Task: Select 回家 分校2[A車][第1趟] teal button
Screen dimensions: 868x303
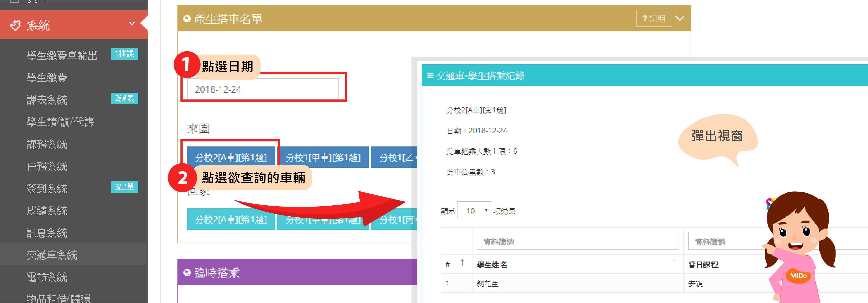Action: [x=231, y=220]
